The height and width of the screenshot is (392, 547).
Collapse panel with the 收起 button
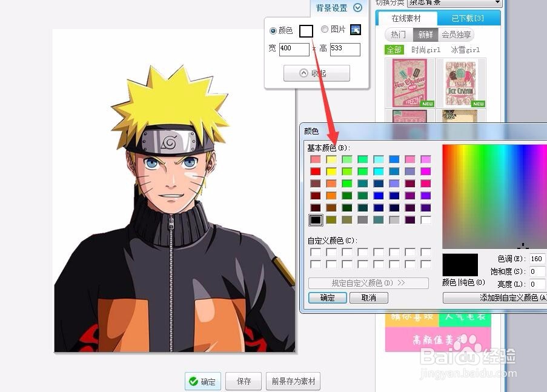tap(316, 73)
